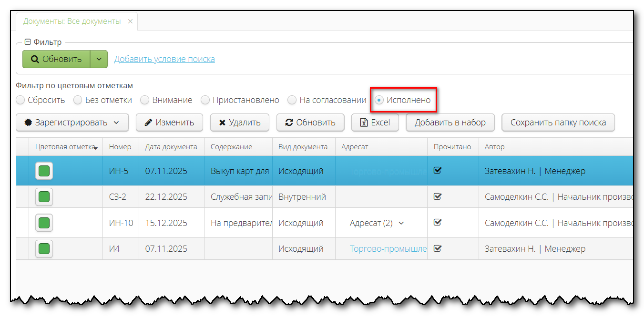The image size is (644, 318).
Task: Click the pencil Изменить button
Action: click(x=169, y=123)
